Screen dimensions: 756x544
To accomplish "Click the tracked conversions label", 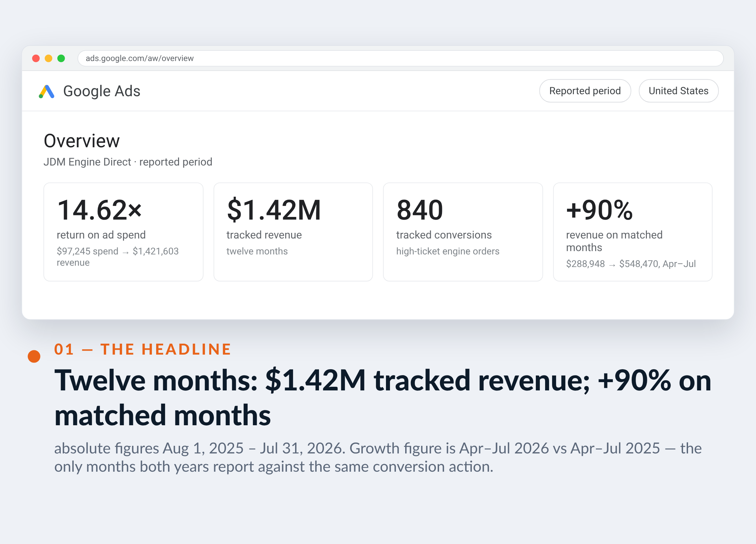I will [444, 235].
